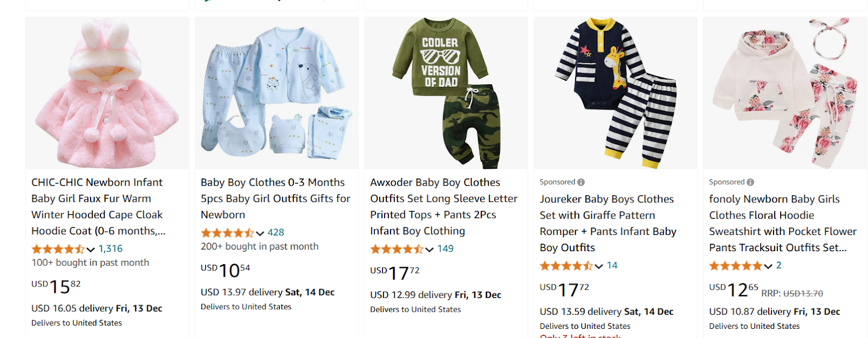This screenshot has width=868, height=338.
Task: Click the 14 reviews link on Joureker set
Action: pyautogui.click(x=611, y=265)
